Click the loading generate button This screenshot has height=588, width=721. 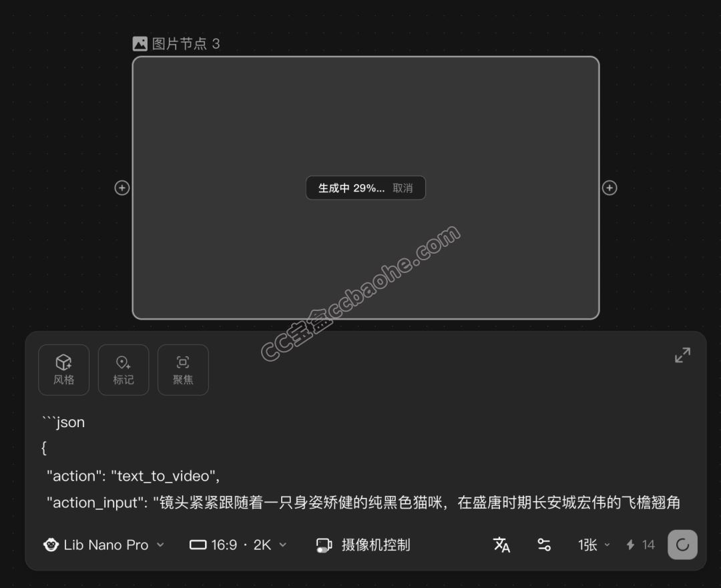pyautogui.click(x=682, y=545)
